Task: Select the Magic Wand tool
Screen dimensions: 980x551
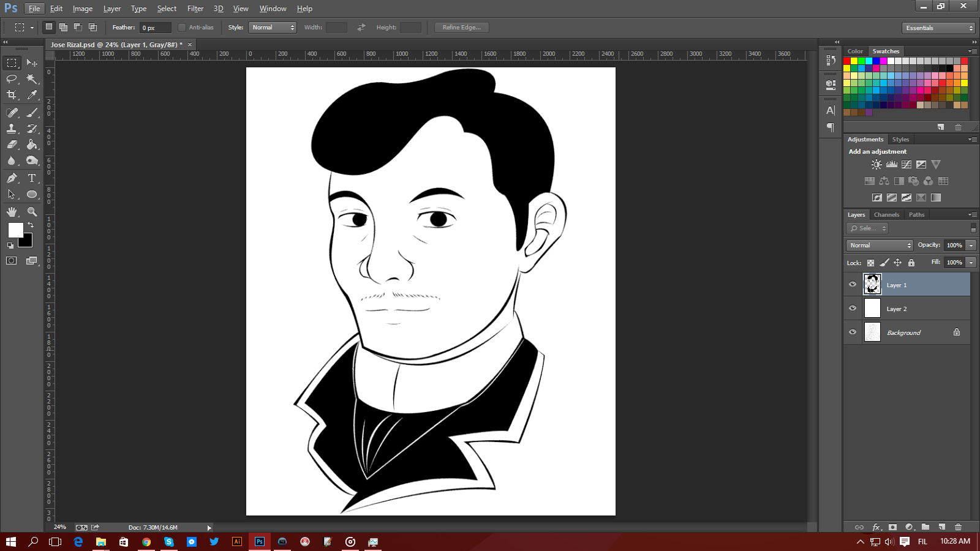Action: click(x=32, y=79)
